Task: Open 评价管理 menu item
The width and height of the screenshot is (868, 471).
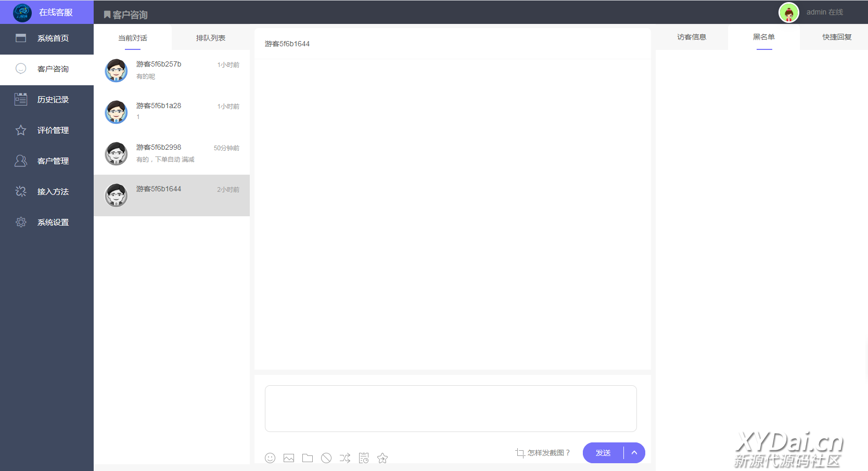Action: (47, 130)
